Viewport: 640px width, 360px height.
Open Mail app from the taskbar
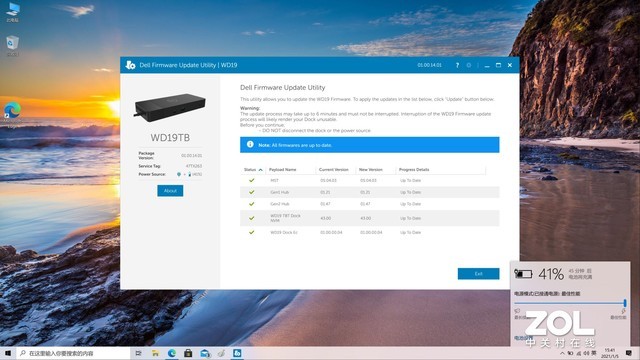tap(205, 353)
